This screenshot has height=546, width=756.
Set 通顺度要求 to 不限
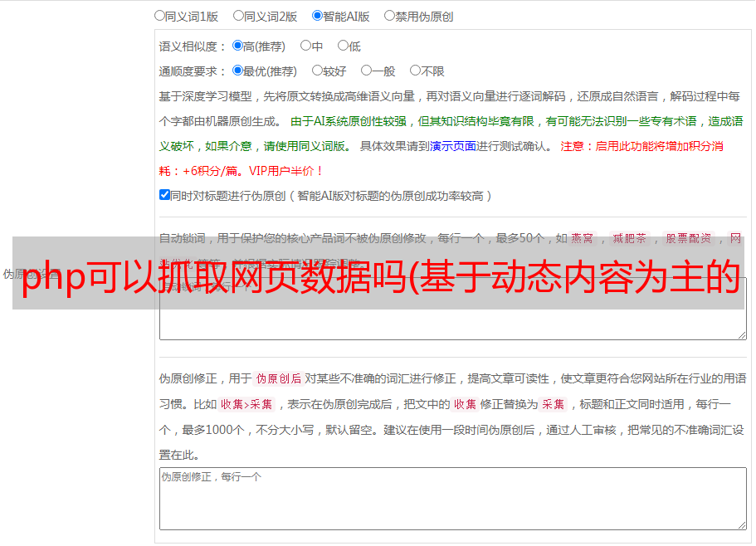click(x=415, y=71)
